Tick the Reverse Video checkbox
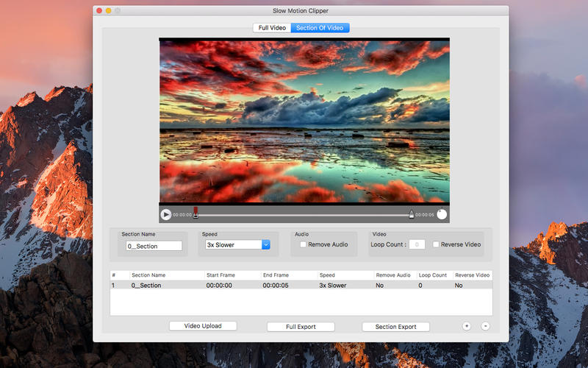The image size is (588, 368). click(436, 244)
